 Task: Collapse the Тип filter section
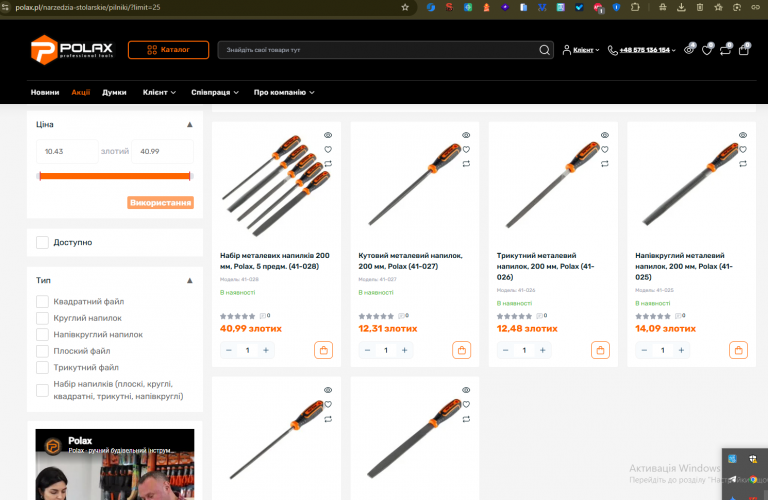click(x=190, y=281)
